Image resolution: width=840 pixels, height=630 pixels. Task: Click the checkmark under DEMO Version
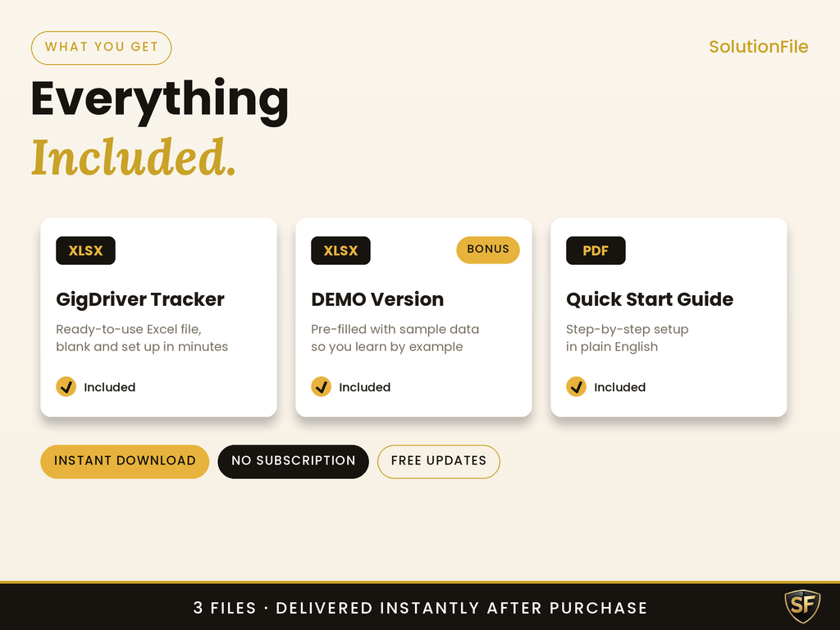coord(321,386)
